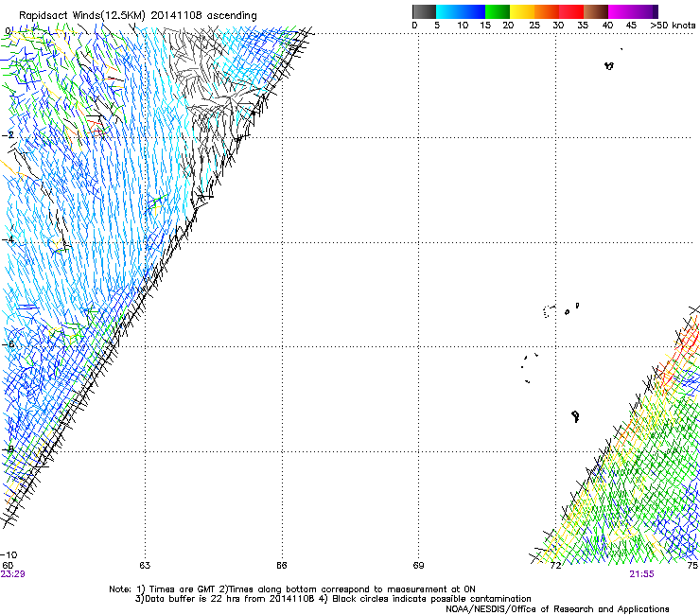Viewport: 700px width, 615px height.
Task: Click the purple '21:55' time label
Action: pos(641,574)
